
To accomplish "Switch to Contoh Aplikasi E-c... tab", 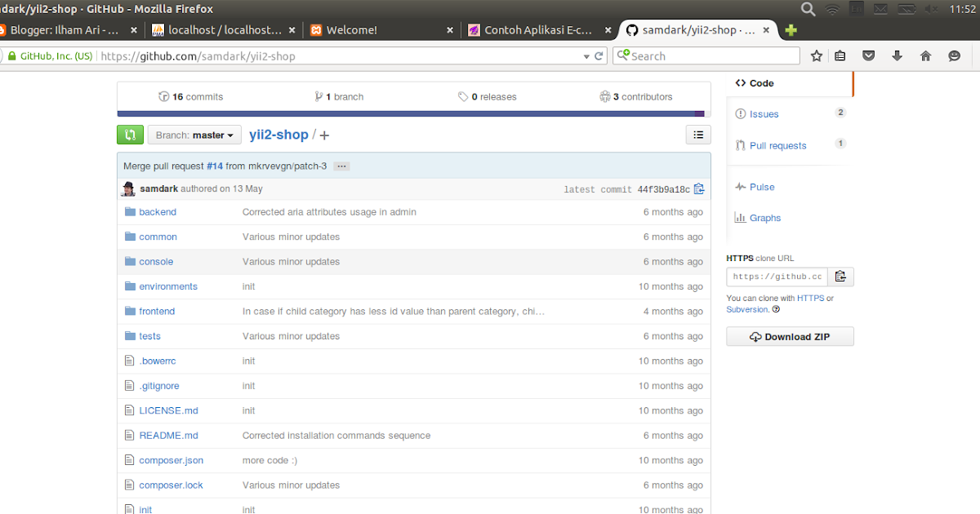I will coord(539,30).
